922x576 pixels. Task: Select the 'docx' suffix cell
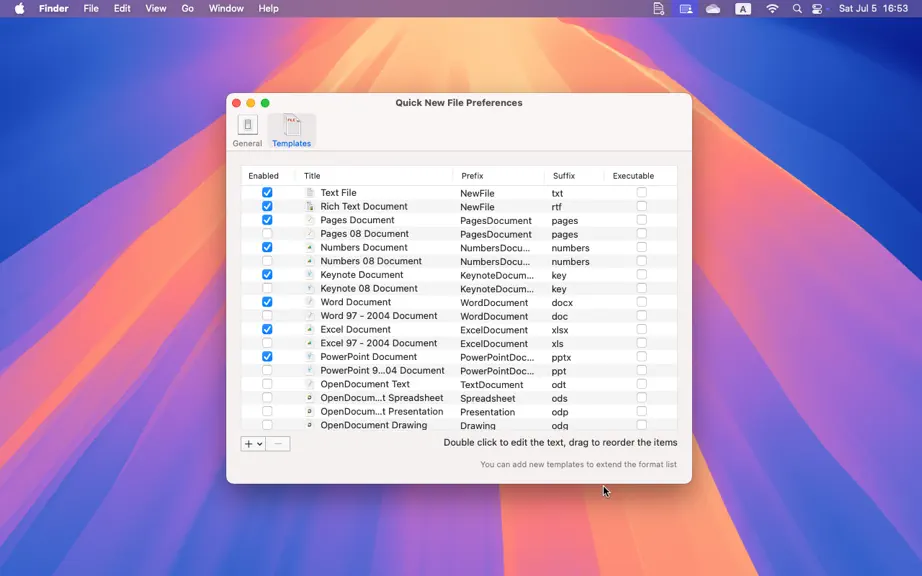tap(562, 302)
